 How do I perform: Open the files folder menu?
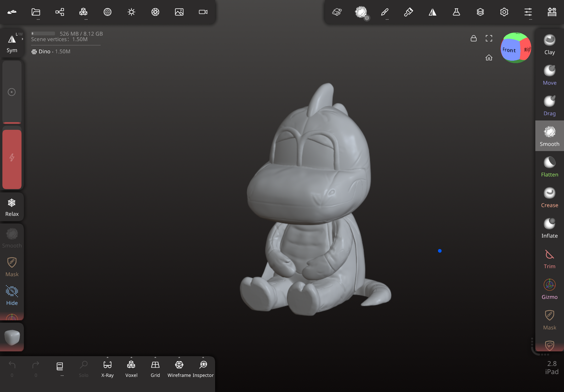(36, 12)
